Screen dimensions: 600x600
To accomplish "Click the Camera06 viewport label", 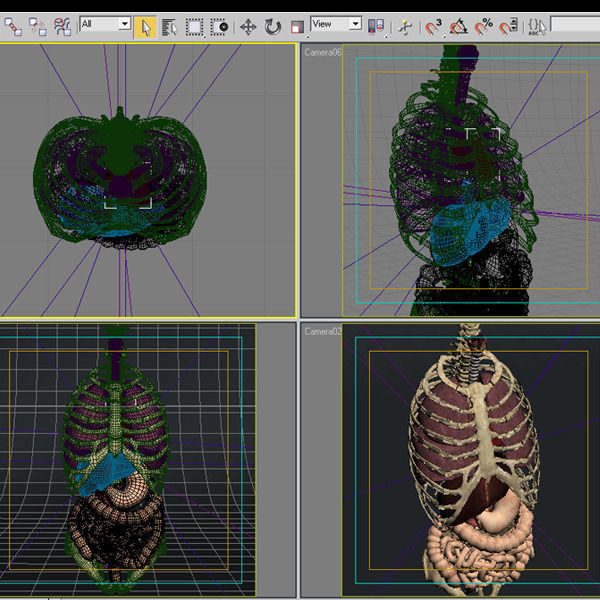I will pos(323,52).
